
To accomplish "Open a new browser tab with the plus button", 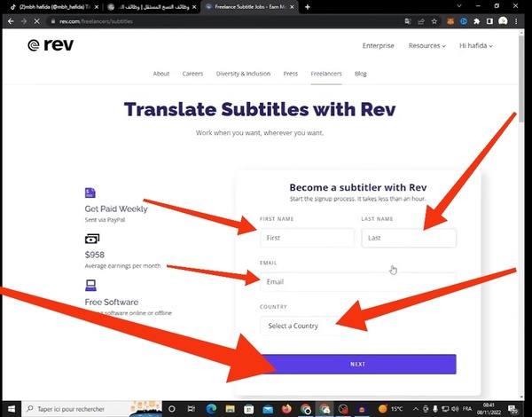I will tap(308, 6).
